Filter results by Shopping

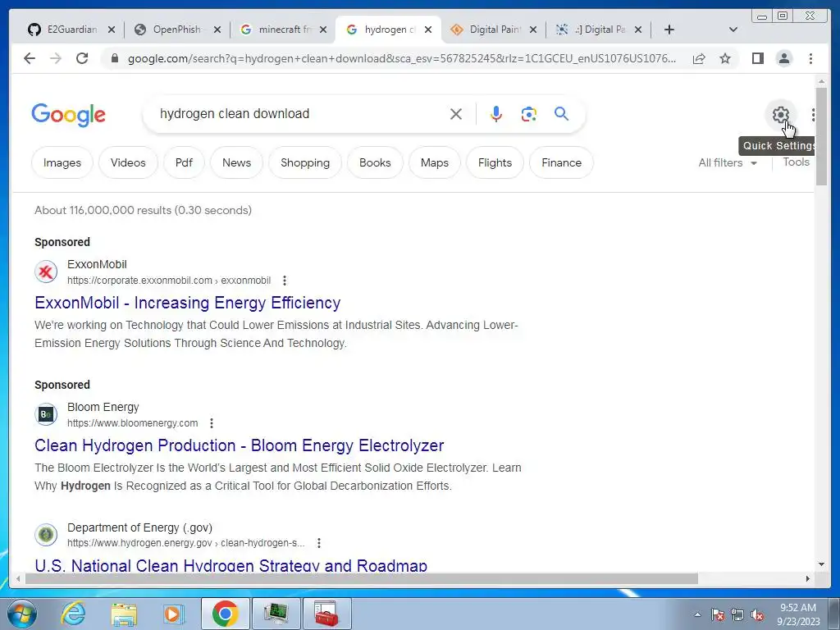(305, 163)
